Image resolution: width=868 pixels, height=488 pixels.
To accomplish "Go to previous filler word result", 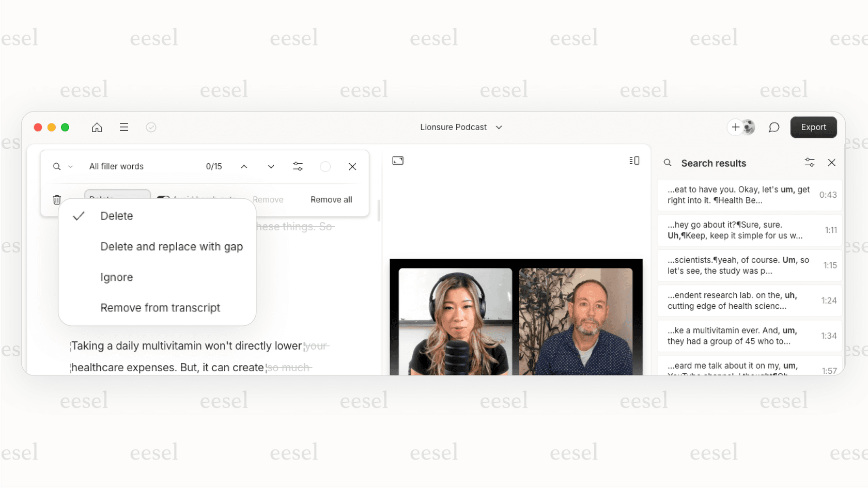I will tap(244, 166).
